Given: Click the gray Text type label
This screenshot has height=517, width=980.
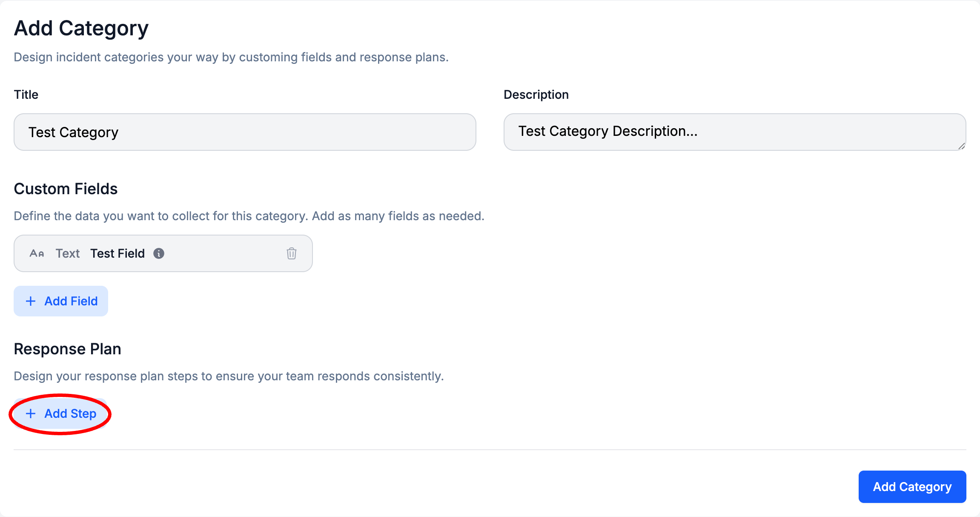Looking at the screenshot, I should pyautogui.click(x=68, y=253).
